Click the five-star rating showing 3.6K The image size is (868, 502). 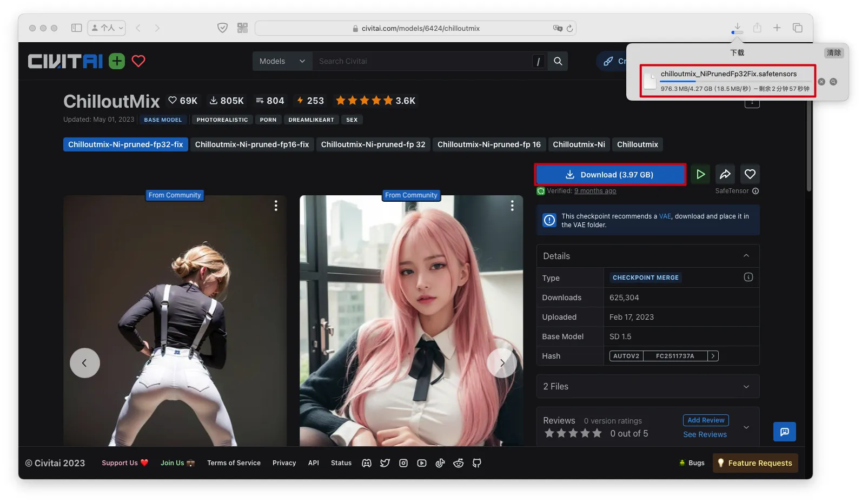[375, 101]
